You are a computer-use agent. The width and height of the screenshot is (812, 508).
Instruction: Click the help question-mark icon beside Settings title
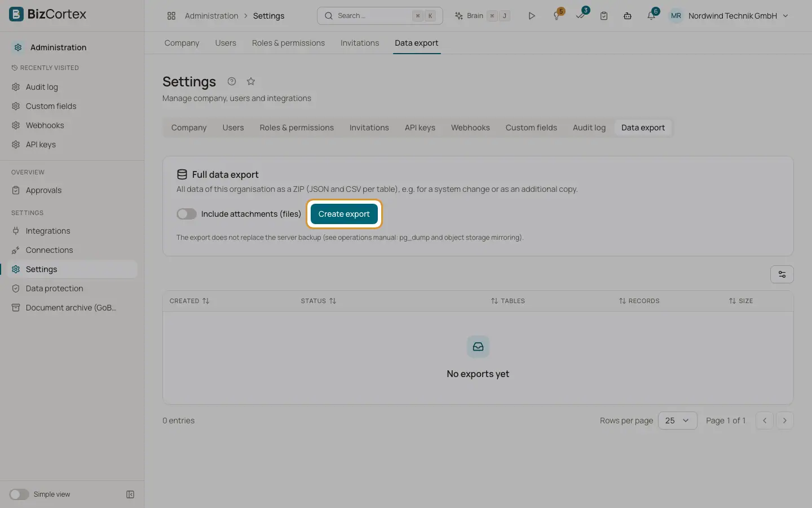[x=232, y=81]
